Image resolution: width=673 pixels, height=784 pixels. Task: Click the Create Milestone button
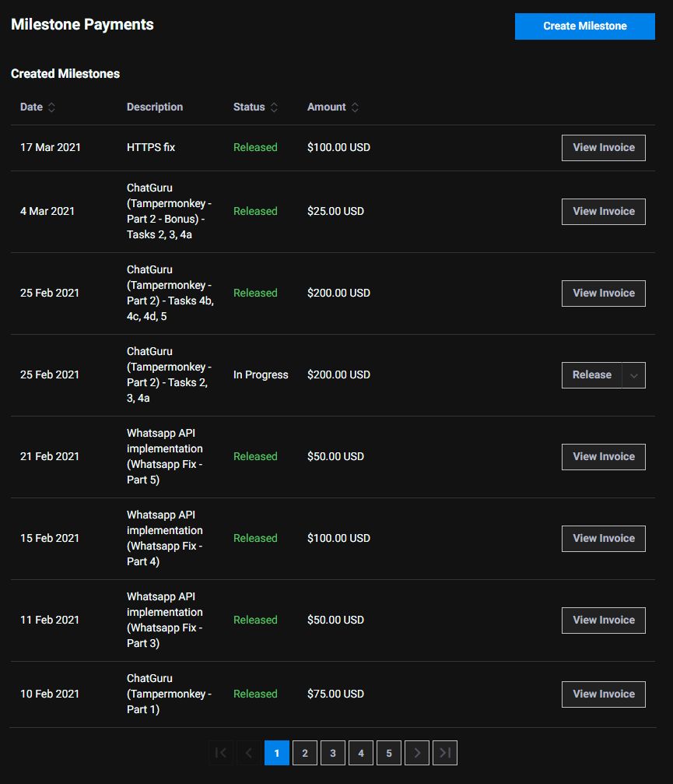tap(584, 26)
